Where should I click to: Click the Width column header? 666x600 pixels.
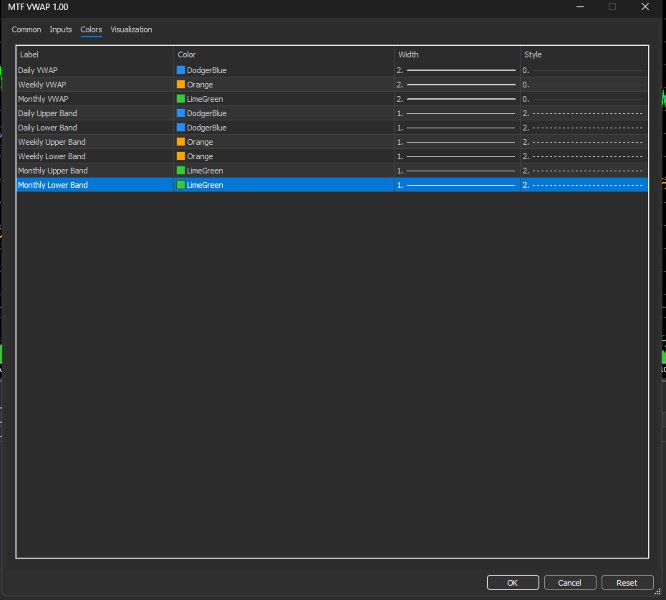[x=457, y=54]
